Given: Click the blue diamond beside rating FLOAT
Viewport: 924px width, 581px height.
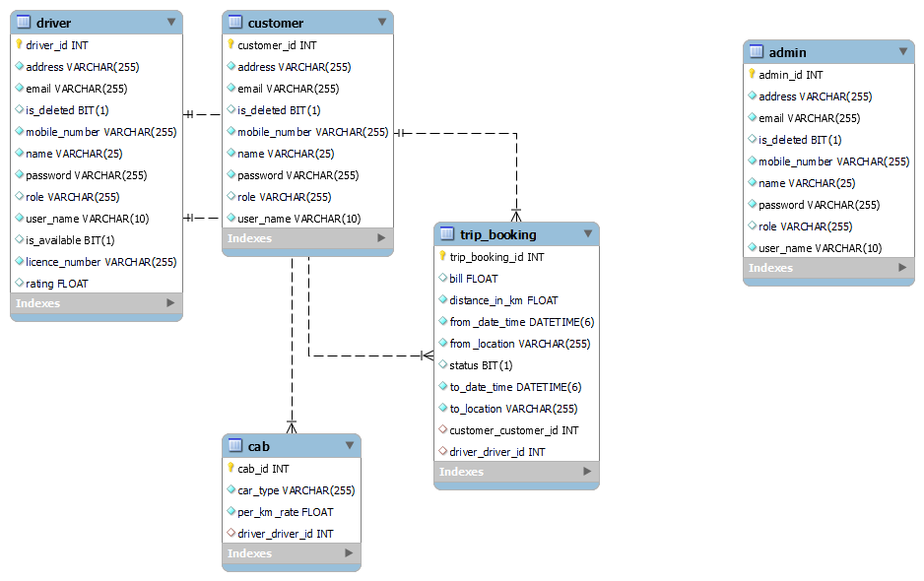Looking at the screenshot, I should (20, 283).
